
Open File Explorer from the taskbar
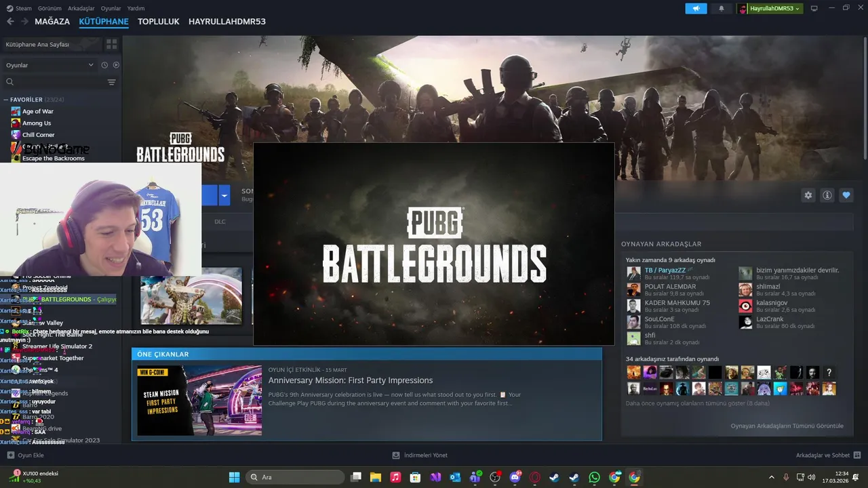tap(376, 477)
